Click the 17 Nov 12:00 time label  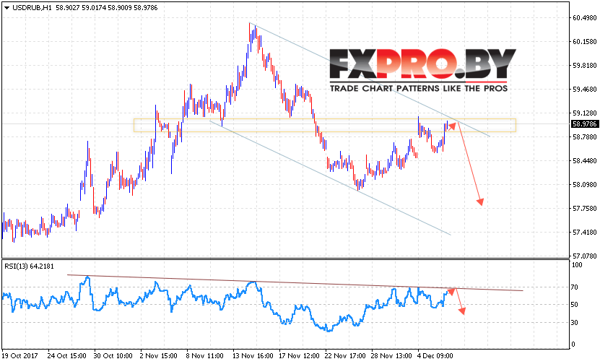click(299, 356)
